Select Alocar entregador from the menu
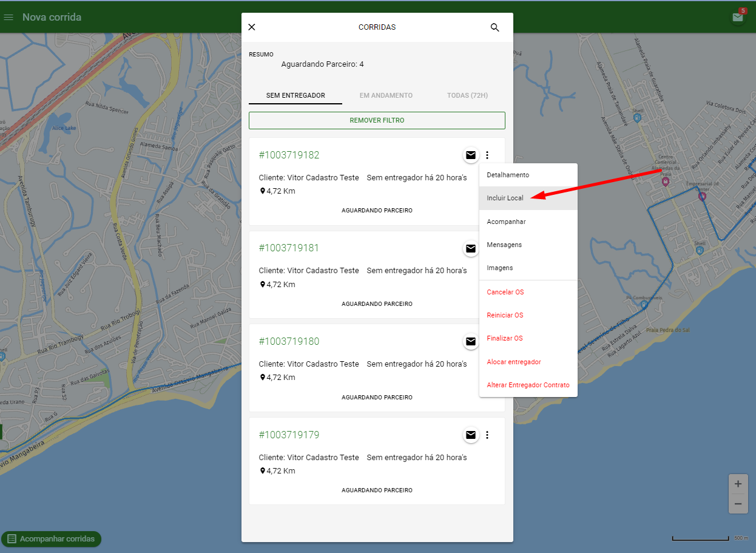Viewport: 756px width, 553px height. (x=528, y=362)
